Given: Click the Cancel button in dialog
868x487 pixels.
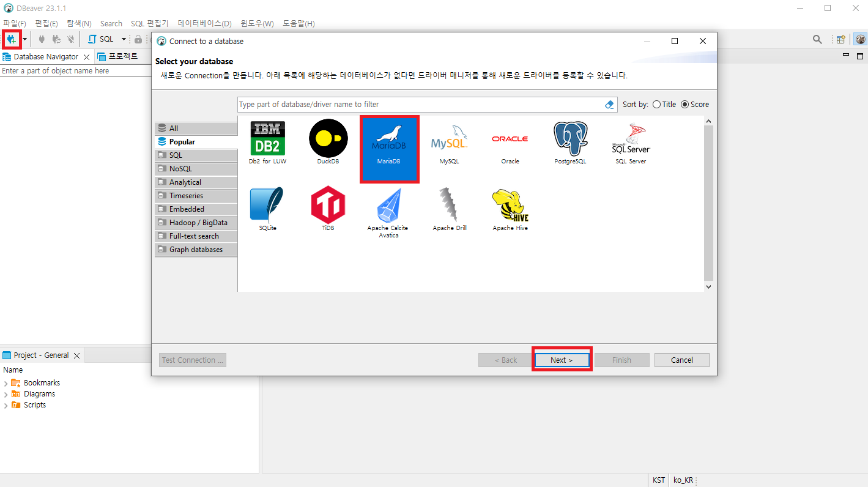Looking at the screenshot, I should point(682,360).
